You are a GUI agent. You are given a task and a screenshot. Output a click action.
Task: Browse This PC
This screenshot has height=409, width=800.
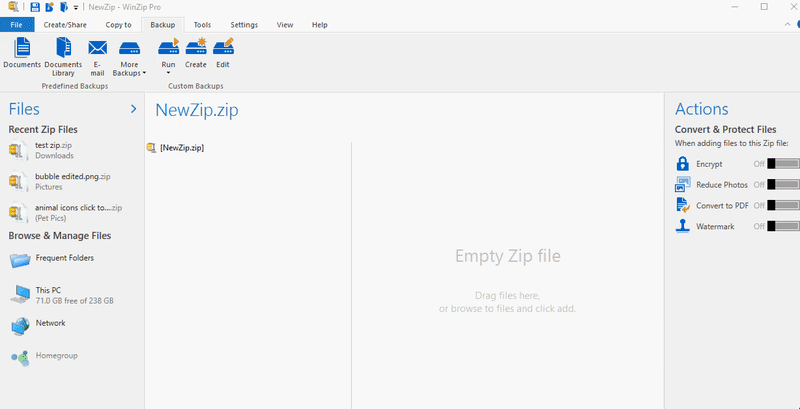click(x=48, y=290)
